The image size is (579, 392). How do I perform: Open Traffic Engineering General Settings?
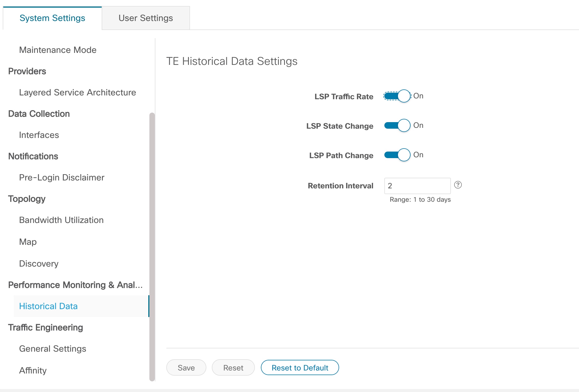coord(53,349)
